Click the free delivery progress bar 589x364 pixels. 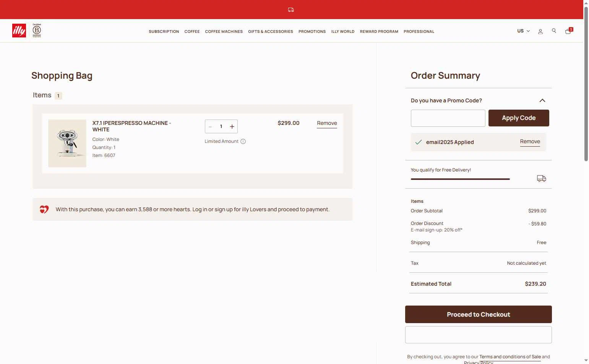tap(460, 179)
